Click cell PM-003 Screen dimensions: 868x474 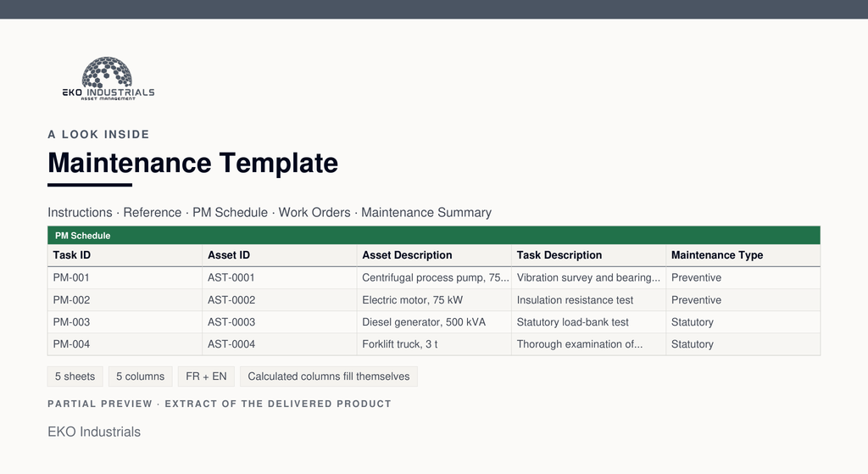[125, 322]
